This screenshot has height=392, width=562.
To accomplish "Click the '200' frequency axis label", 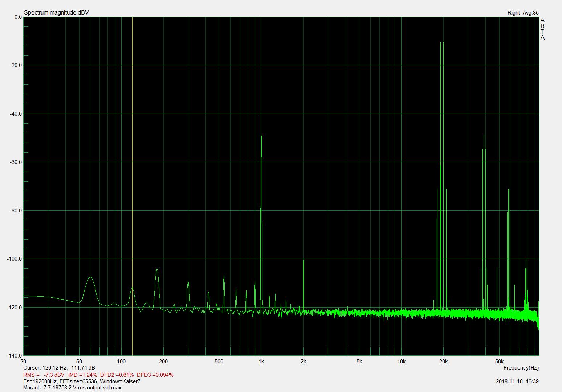I will (163, 362).
